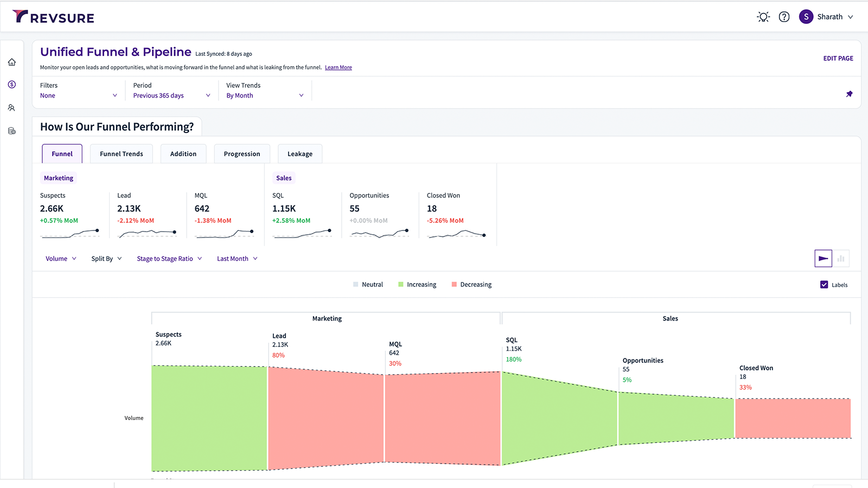Follow the Learn More link
This screenshot has height=488, width=868.
[338, 68]
